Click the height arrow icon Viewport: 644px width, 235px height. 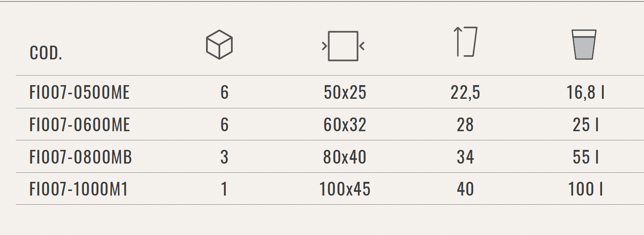pos(465,42)
